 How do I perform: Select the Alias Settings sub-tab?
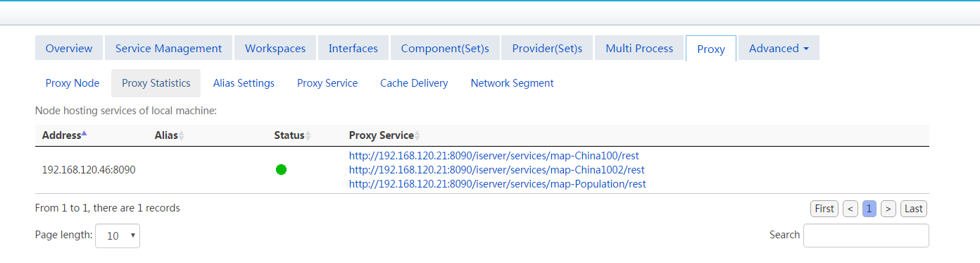(x=244, y=83)
